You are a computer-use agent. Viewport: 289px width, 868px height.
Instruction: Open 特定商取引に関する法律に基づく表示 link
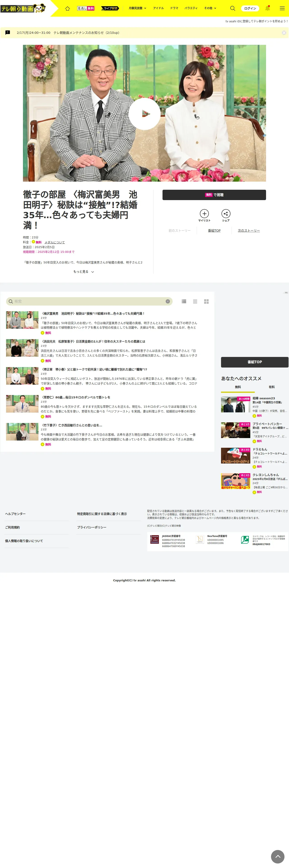coord(102,514)
